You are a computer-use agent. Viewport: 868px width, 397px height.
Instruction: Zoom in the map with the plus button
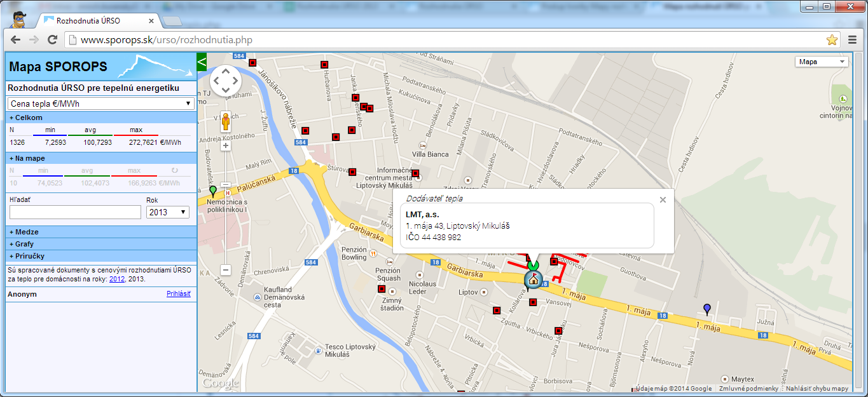pyautogui.click(x=225, y=145)
